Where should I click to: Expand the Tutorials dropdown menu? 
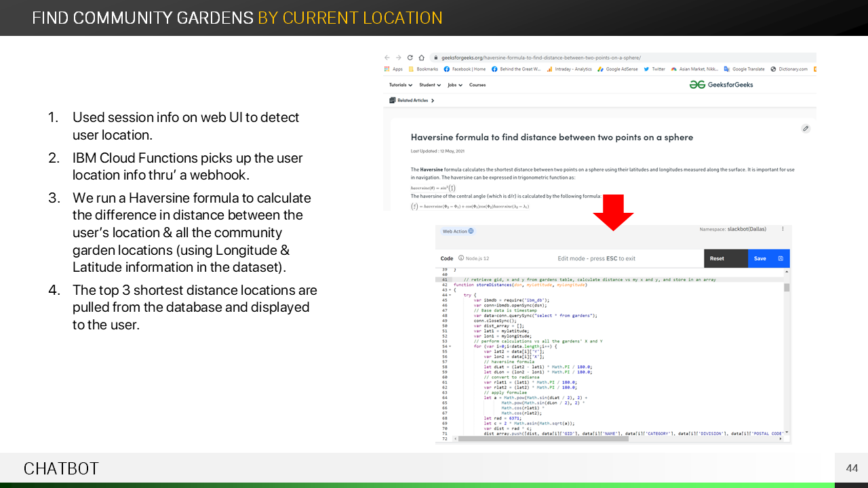coord(400,85)
